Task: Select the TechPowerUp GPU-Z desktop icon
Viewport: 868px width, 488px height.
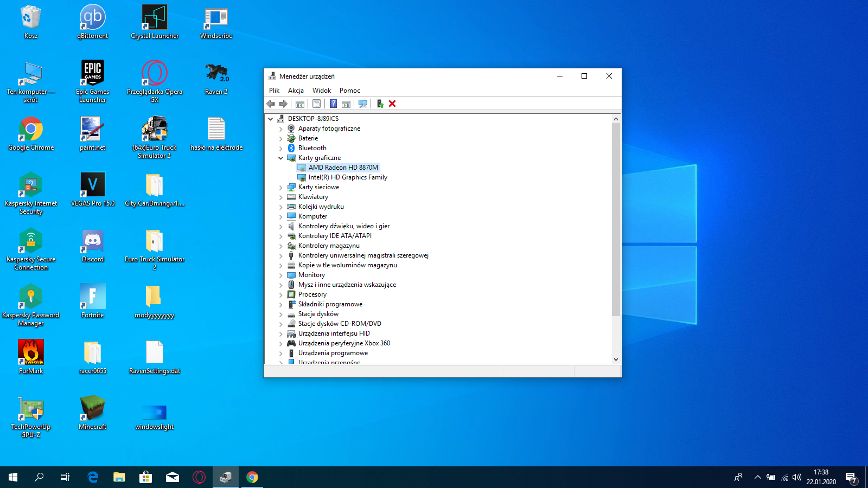Action: tap(31, 416)
